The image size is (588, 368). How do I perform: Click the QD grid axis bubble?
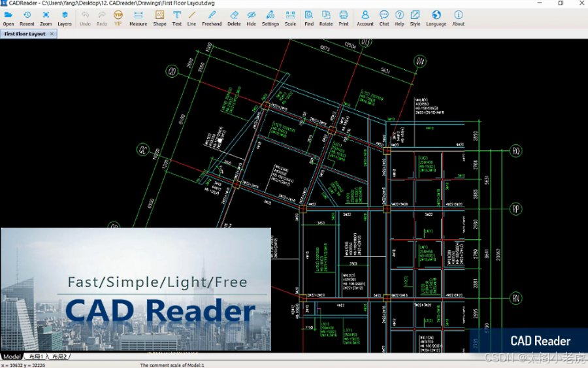tap(172, 71)
